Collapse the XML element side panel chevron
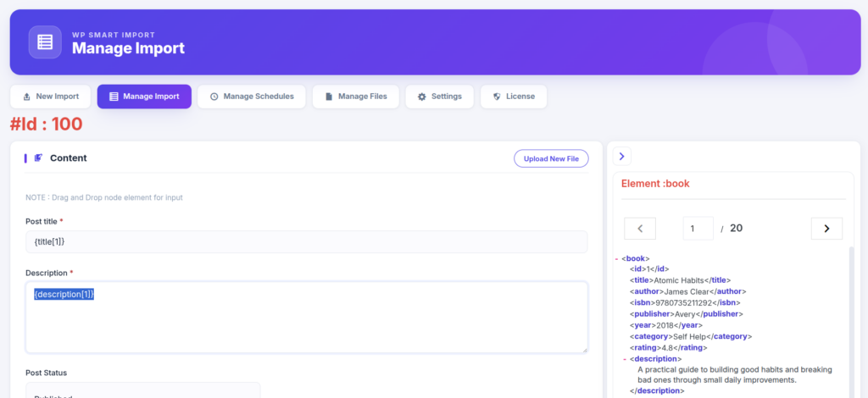This screenshot has width=868, height=398. tap(621, 157)
